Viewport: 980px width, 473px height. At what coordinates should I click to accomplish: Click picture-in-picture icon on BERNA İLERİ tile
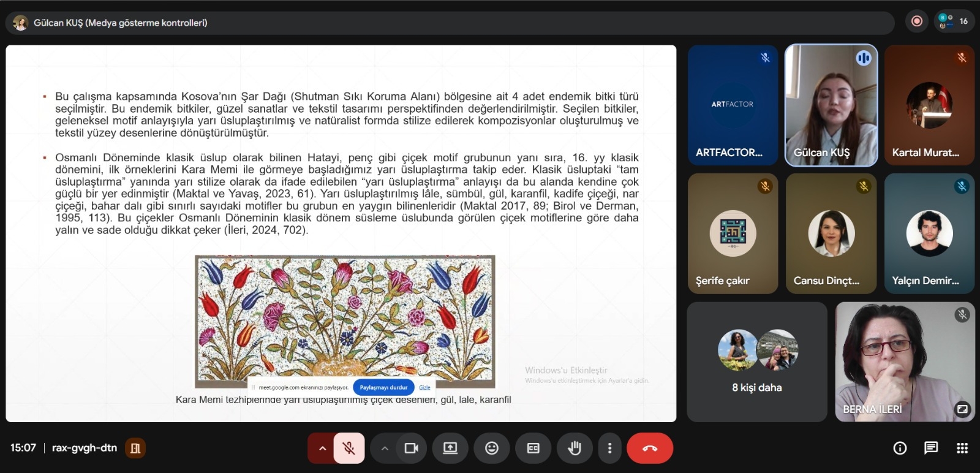pos(962,409)
